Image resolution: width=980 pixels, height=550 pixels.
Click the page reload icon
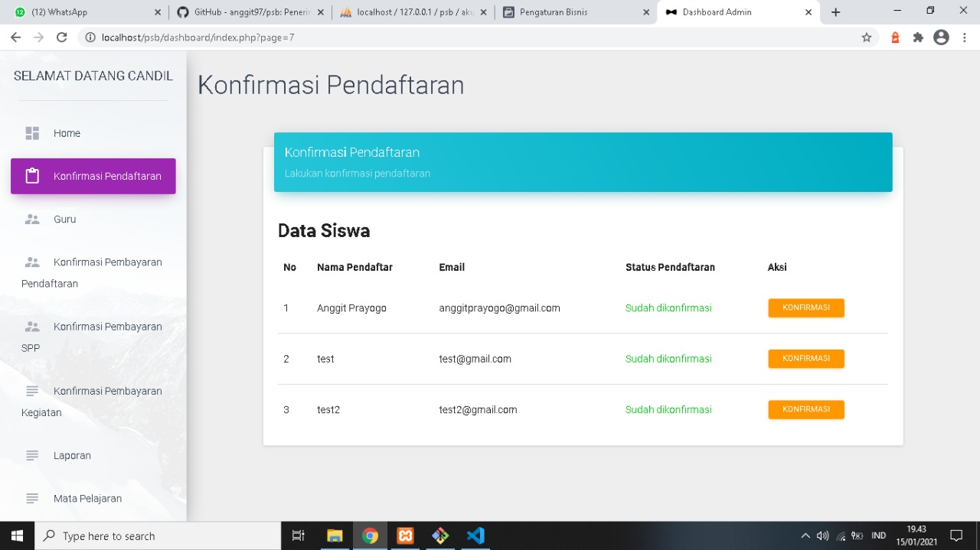coord(62,36)
